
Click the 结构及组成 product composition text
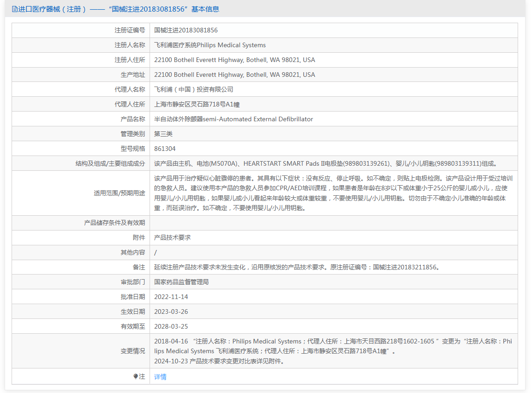coord(325,163)
